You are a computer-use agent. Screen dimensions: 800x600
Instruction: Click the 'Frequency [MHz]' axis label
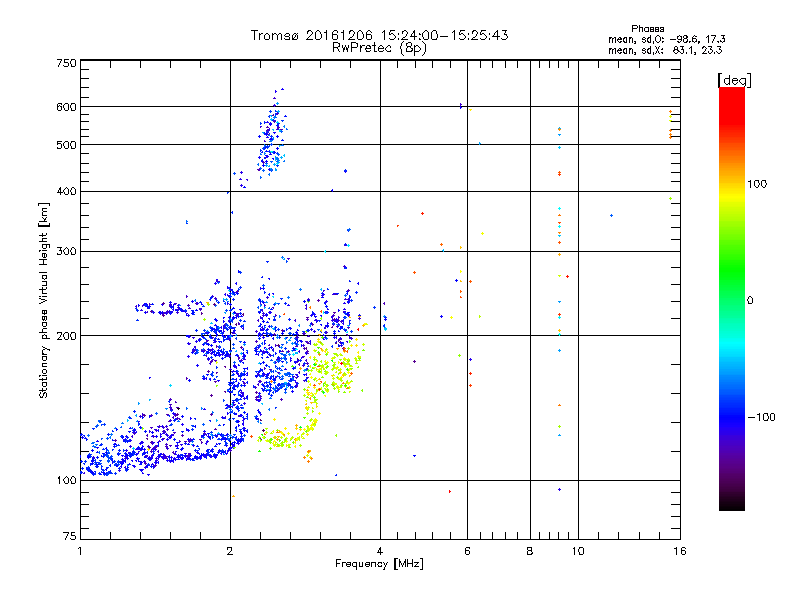(379, 564)
